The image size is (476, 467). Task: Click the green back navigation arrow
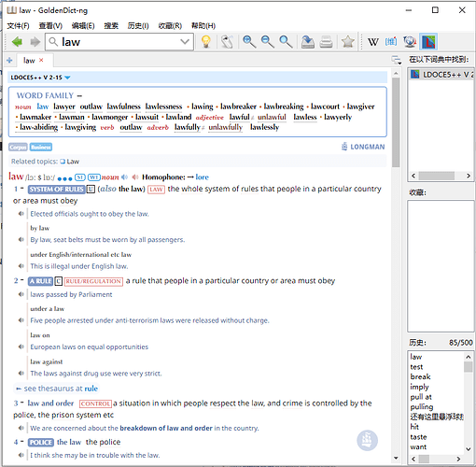coord(17,42)
